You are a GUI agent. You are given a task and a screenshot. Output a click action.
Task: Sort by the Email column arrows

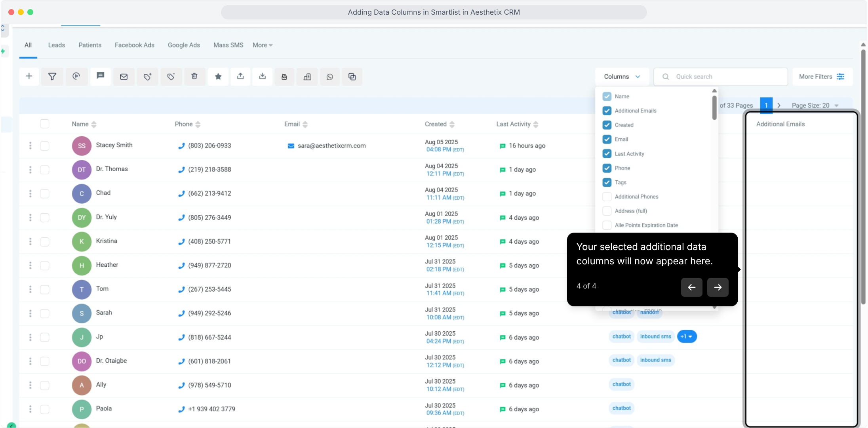[305, 124]
